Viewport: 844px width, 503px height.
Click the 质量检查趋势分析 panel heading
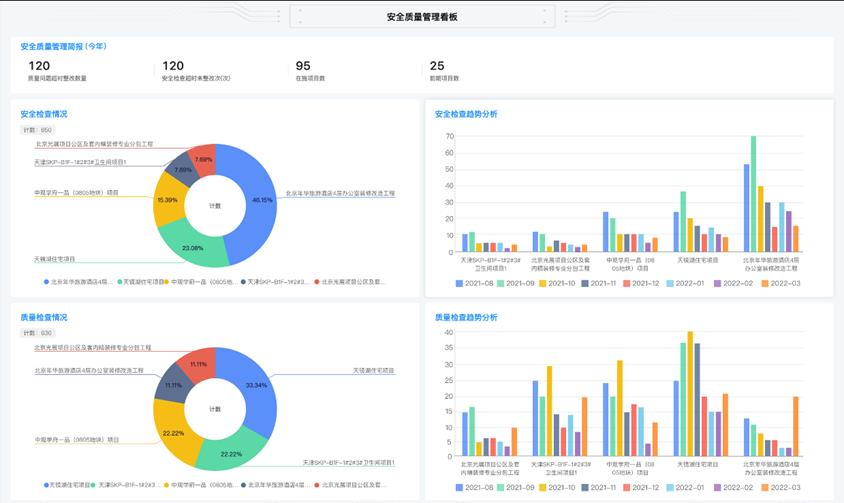pos(465,317)
